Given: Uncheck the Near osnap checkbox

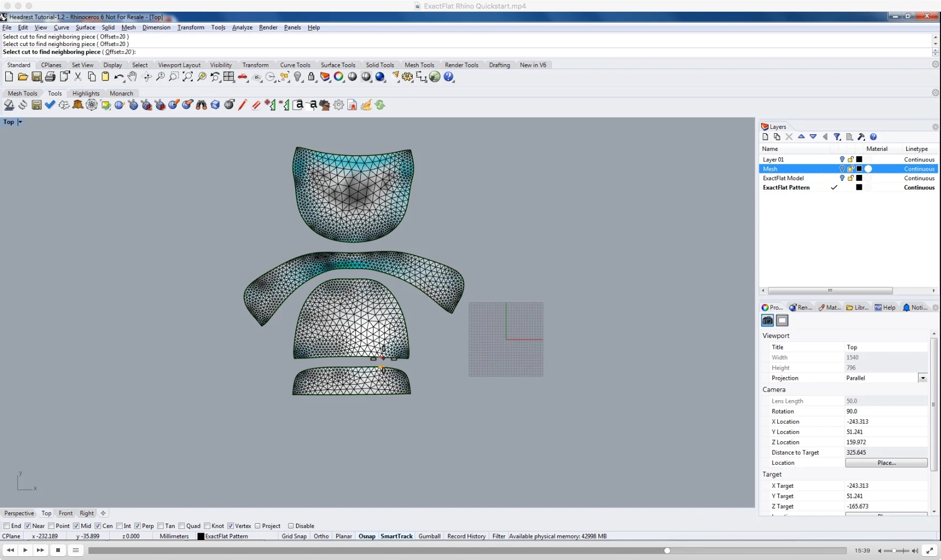Looking at the screenshot, I should coord(28,526).
